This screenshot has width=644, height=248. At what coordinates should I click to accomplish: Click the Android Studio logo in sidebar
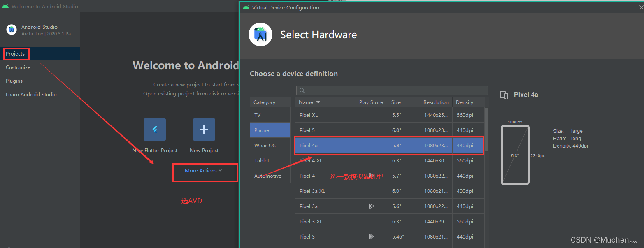click(12, 30)
